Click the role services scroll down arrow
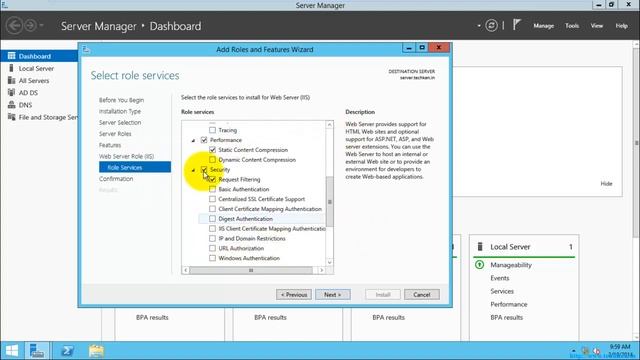Viewport: 640px width, 360px height. coord(329,262)
